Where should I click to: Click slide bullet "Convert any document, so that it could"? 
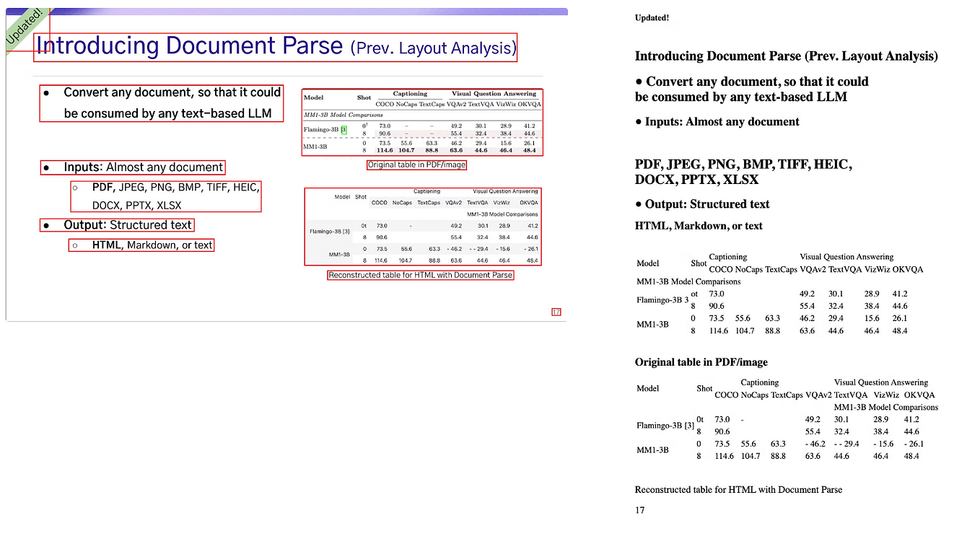pyautogui.click(x=172, y=92)
